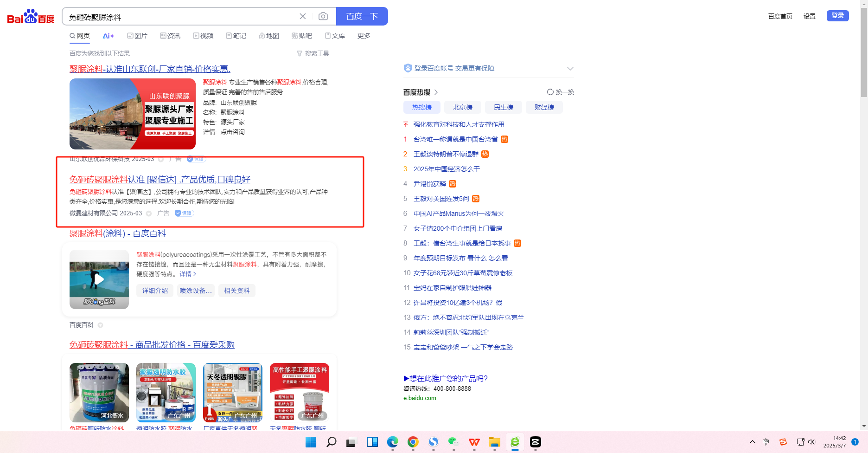Click the 登录 login button

[x=837, y=16]
